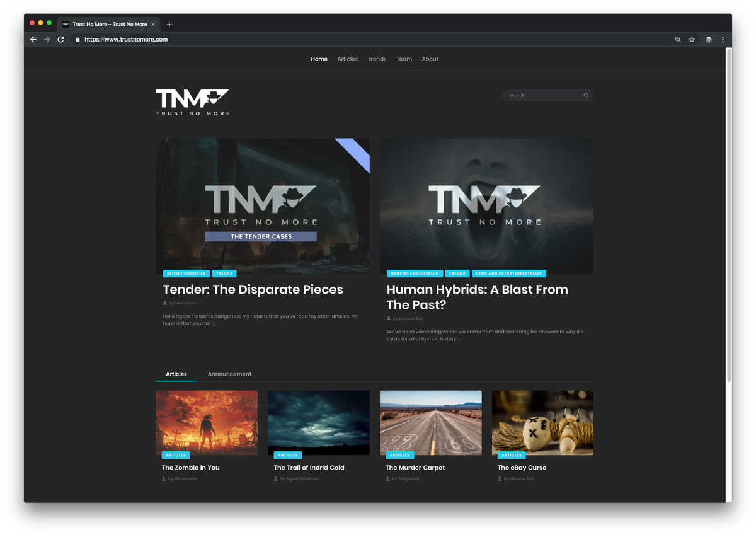Switch to the Announcement tab

(x=229, y=374)
